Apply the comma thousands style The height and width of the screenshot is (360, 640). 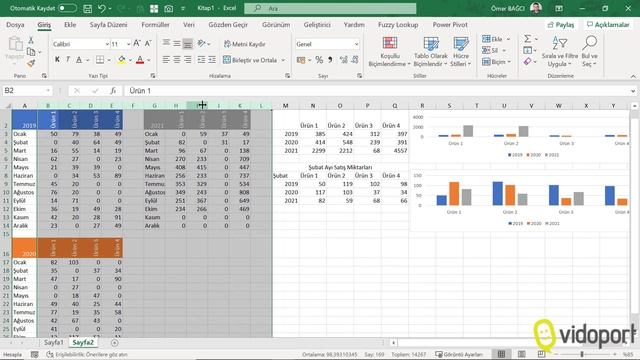tap(330, 60)
